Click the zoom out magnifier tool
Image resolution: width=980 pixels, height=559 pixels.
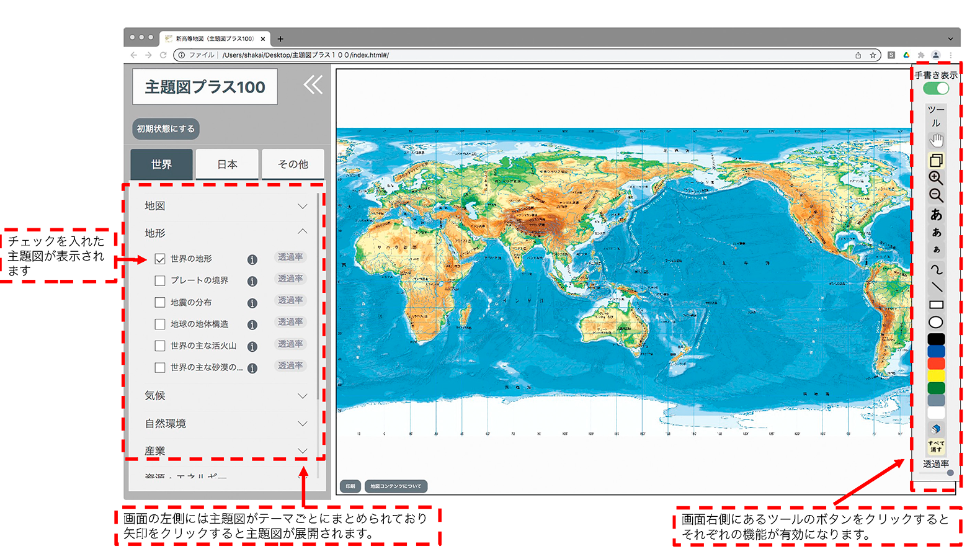936,196
